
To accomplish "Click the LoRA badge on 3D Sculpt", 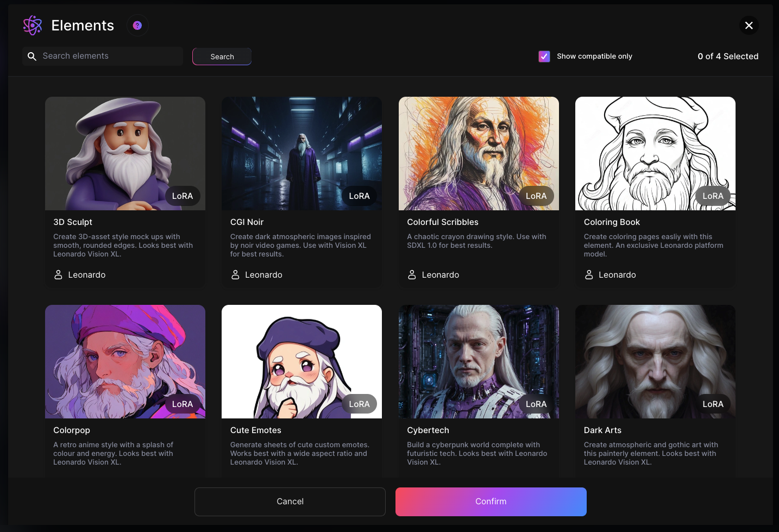I will click(x=183, y=196).
